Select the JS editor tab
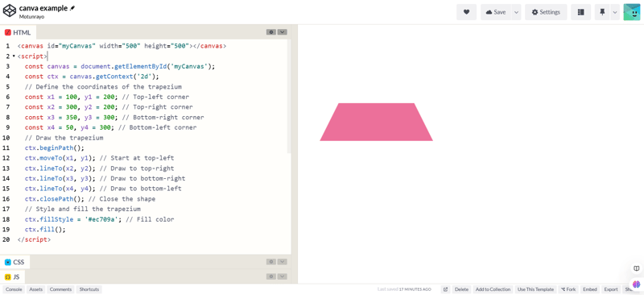 (x=12, y=277)
